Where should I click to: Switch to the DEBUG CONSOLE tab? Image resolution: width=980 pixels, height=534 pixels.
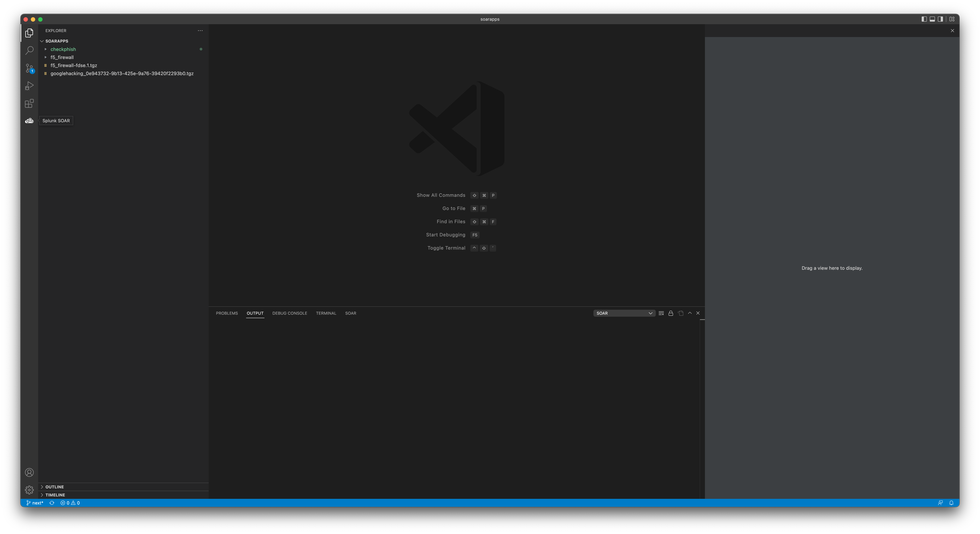point(290,313)
